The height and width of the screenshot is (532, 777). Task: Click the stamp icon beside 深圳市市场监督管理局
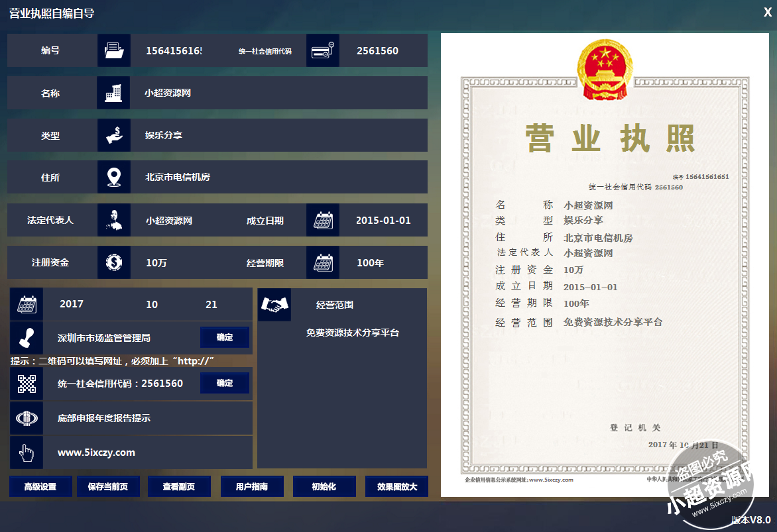coord(27,338)
